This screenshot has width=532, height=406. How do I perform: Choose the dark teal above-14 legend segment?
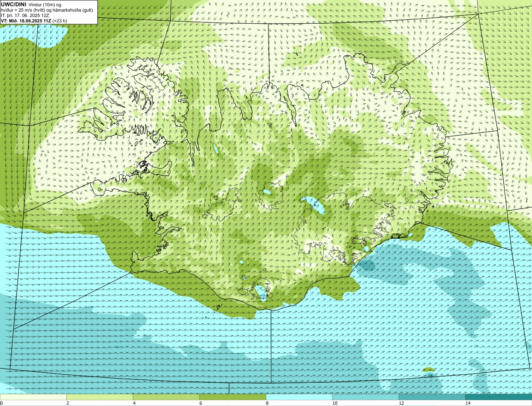pos(499,397)
